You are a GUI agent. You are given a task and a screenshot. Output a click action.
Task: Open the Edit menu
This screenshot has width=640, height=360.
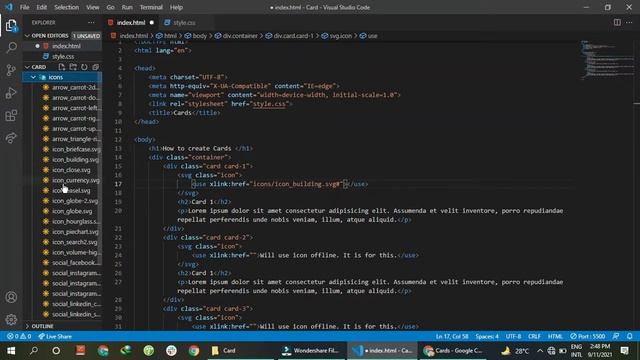pos(42,7)
